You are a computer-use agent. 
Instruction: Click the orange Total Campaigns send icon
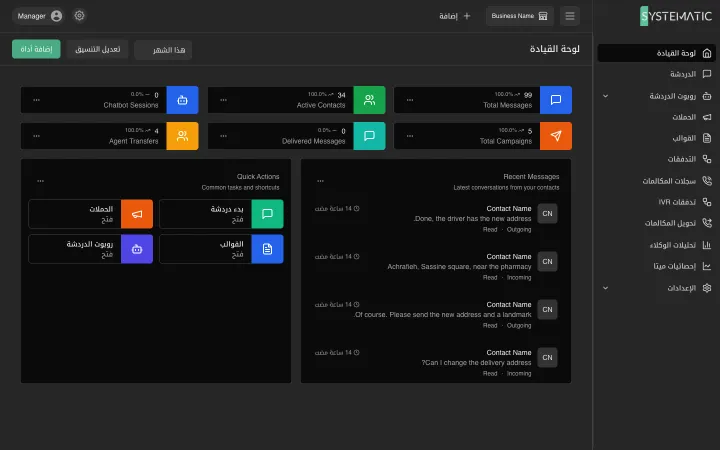(556, 136)
